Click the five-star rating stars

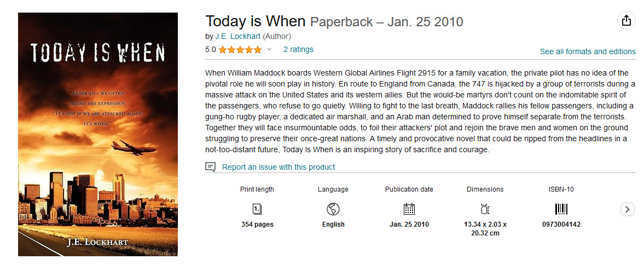pyautogui.click(x=240, y=50)
